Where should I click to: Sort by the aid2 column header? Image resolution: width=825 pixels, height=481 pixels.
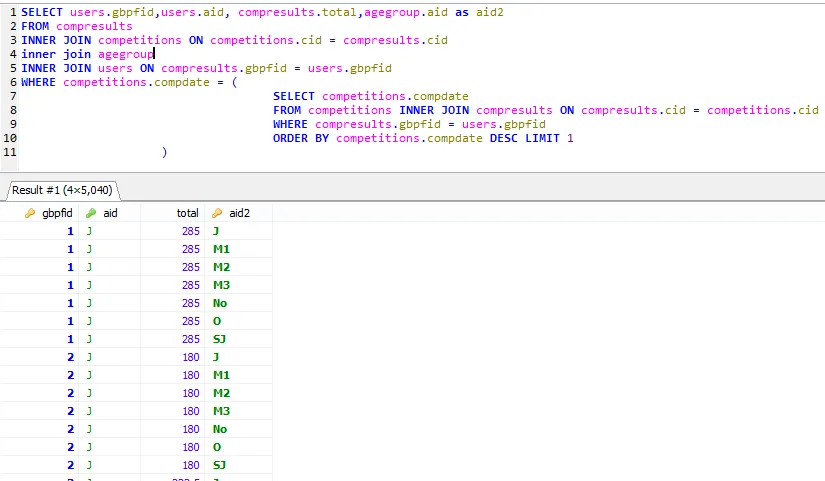point(239,213)
